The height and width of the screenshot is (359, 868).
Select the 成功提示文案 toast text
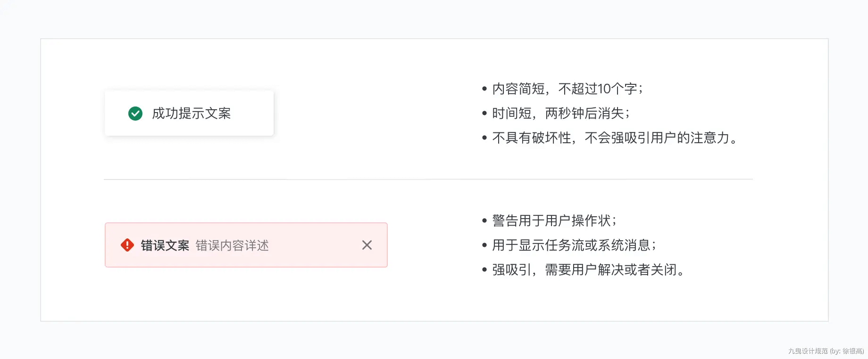pyautogui.click(x=191, y=114)
